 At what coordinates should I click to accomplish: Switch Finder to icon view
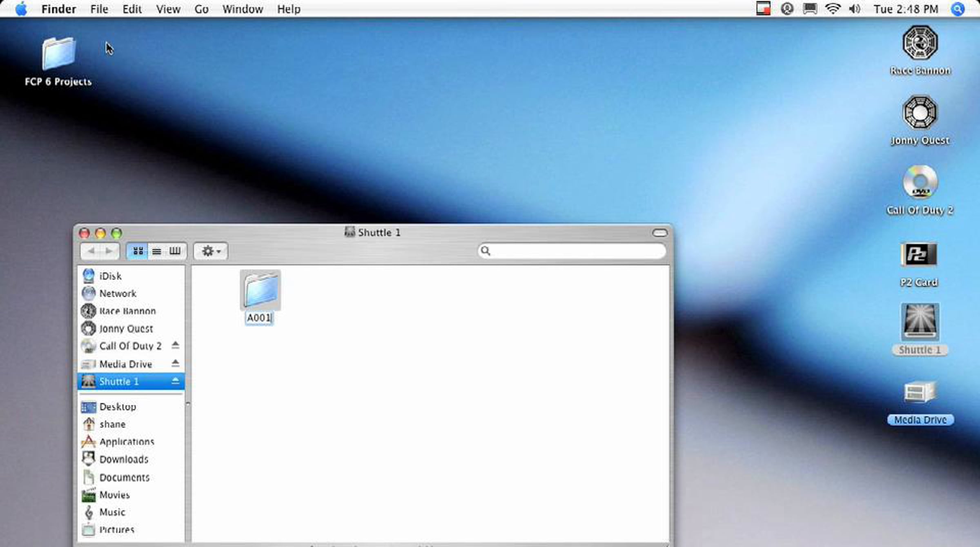138,251
